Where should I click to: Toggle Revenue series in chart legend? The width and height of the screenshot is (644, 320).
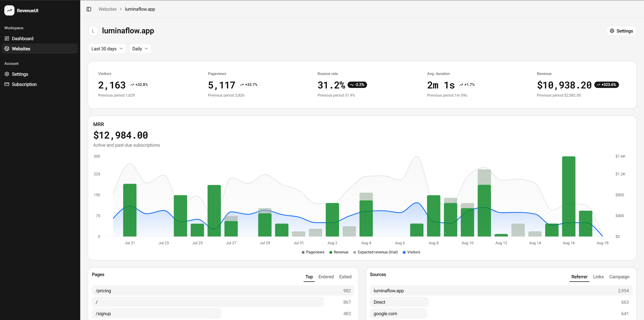click(339, 252)
